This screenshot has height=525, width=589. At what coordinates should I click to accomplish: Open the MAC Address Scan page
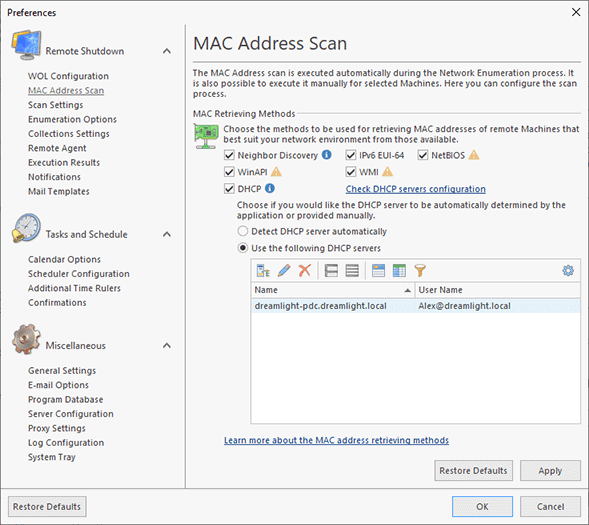[66, 91]
